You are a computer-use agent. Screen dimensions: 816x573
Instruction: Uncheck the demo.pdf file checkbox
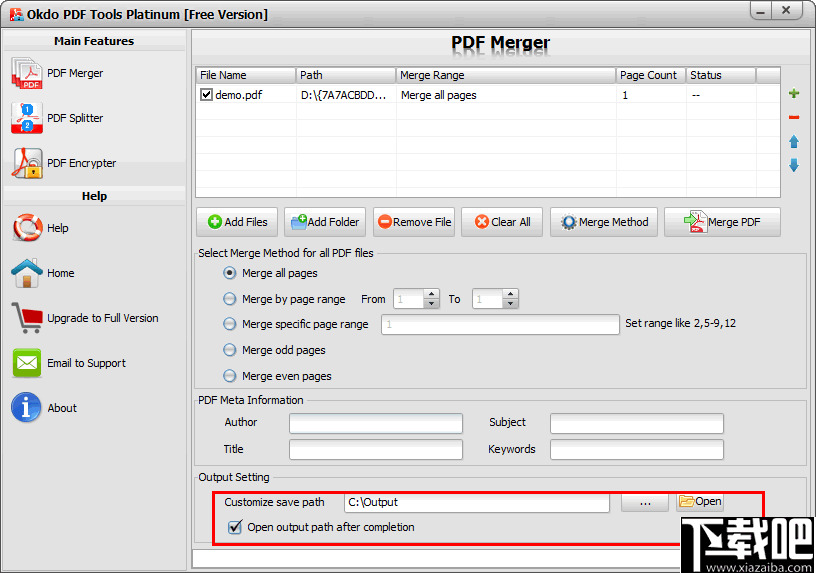click(x=207, y=95)
